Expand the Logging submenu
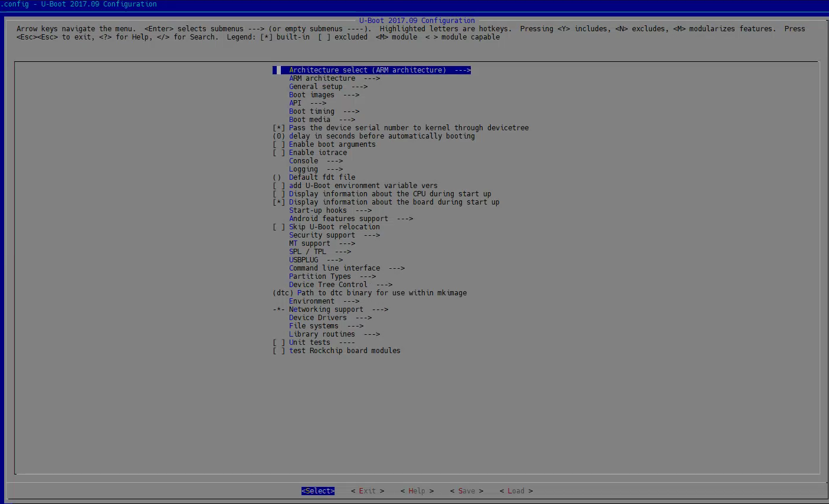The width and height of the screenshot is (829, 504). [316, 169]
